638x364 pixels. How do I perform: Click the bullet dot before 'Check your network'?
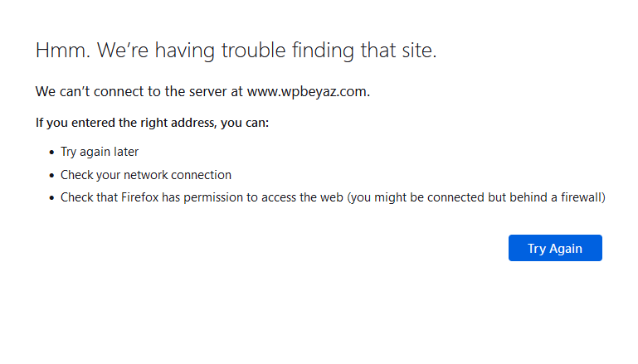point(51,176)
